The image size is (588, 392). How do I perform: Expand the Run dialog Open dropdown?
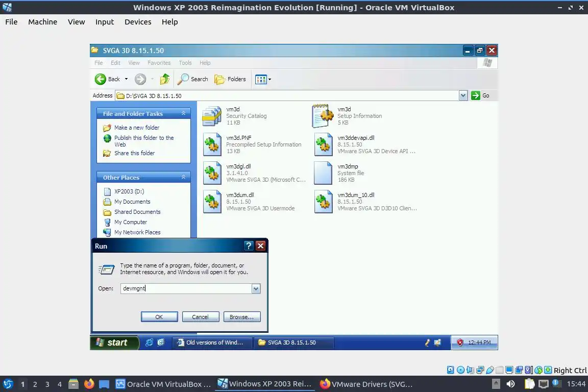(256, 288)
